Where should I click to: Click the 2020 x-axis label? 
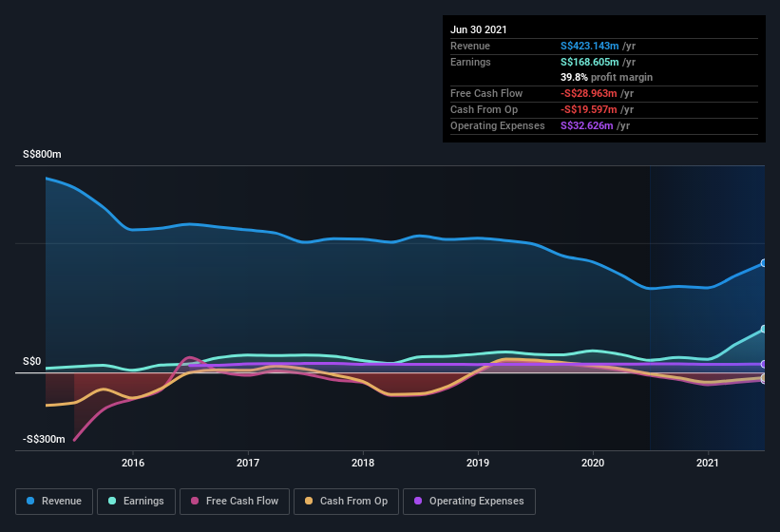[593, 463]
